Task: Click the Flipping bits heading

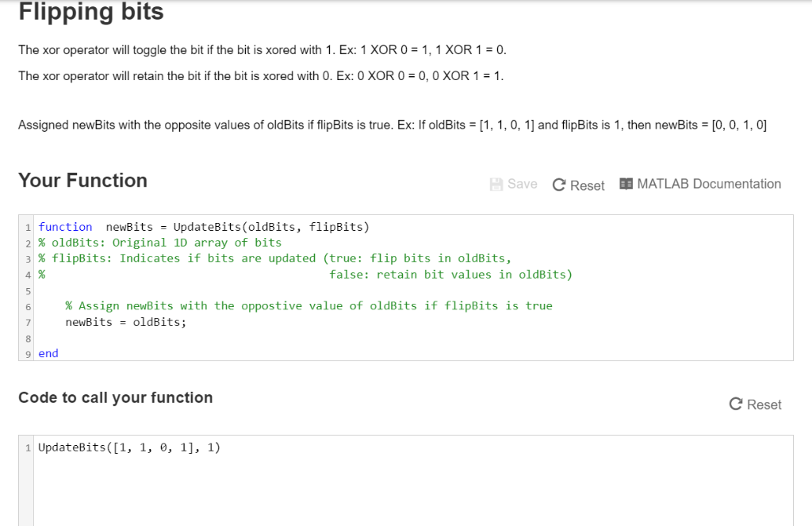Action: coord(91,11)
